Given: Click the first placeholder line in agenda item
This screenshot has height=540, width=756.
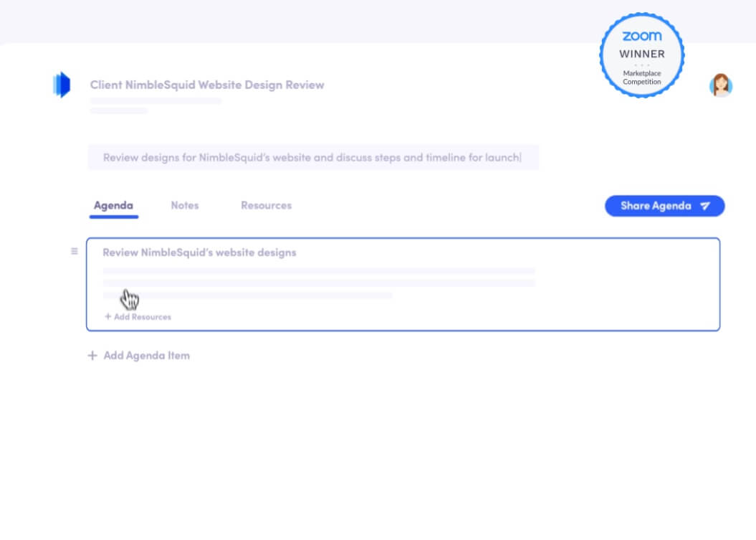Looking at the screenshot, I should pos(319,271).
